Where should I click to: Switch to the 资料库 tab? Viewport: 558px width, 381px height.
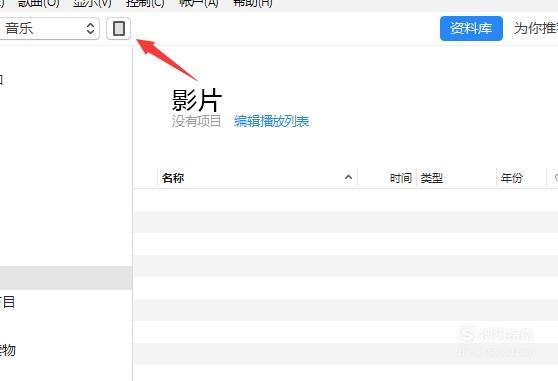pos(471,28)
